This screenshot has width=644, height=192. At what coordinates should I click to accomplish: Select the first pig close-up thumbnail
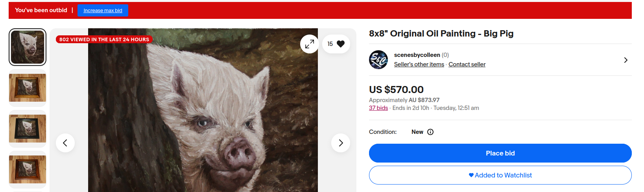click(28, 47)
